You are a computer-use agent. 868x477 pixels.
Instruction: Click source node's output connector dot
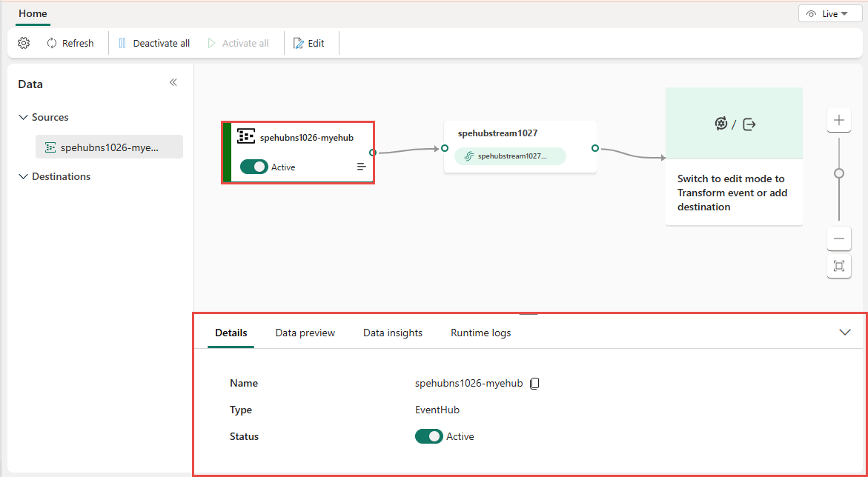pyautogui.click(x=373, y=152)
